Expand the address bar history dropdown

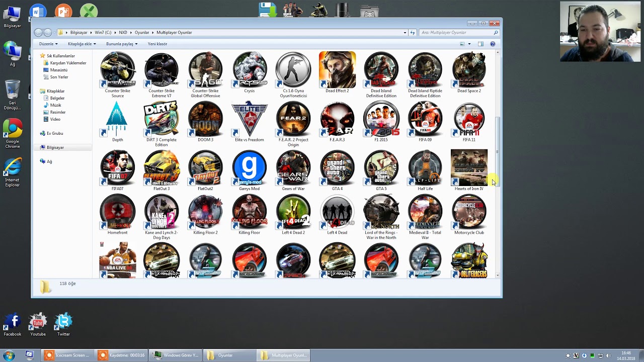click(405, 32)
